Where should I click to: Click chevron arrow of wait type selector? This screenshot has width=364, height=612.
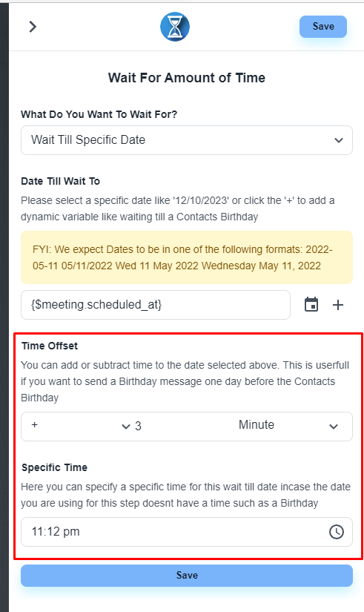(x=339, y=140)
